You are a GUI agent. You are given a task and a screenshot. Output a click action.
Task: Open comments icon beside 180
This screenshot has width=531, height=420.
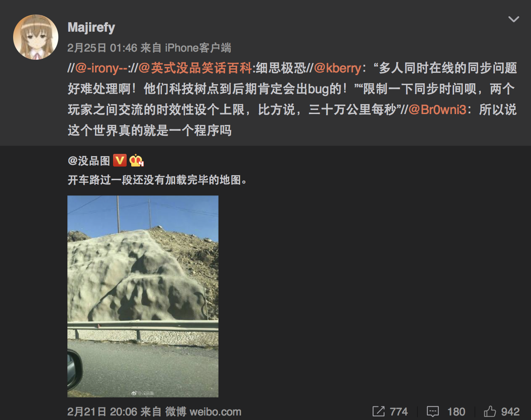click(x=433, y=411)
